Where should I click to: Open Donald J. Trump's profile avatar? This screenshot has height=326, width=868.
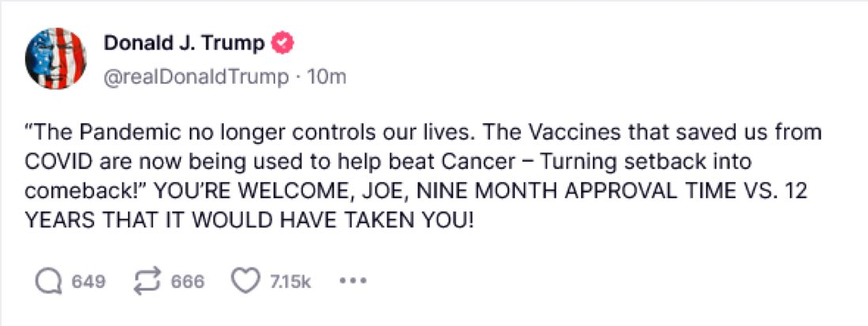point(56,58)
